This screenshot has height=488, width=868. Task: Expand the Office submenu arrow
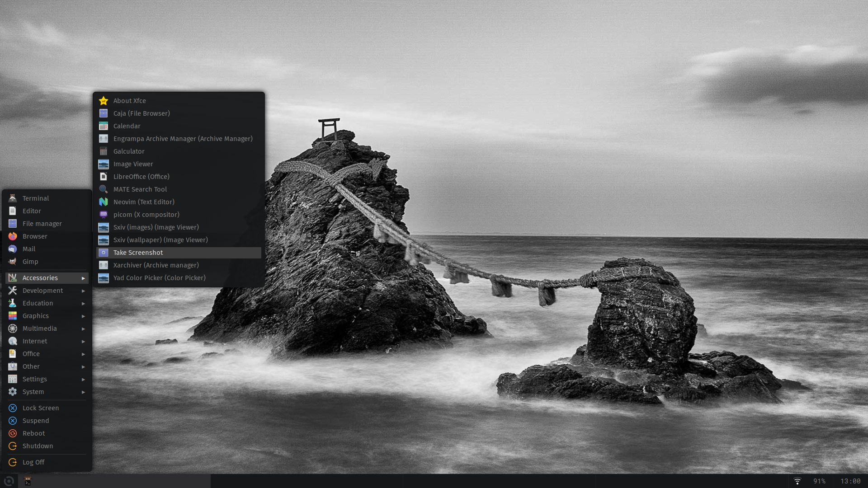[83, 354]
